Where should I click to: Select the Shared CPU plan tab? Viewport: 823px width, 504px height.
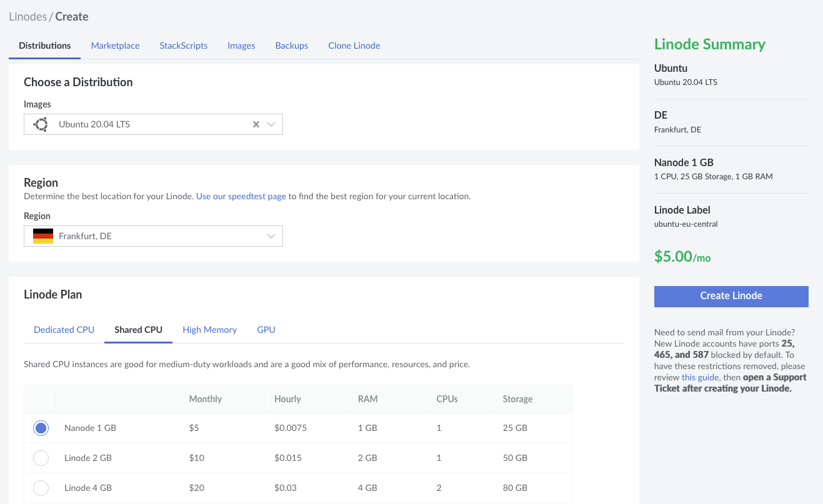click(139, 330)
